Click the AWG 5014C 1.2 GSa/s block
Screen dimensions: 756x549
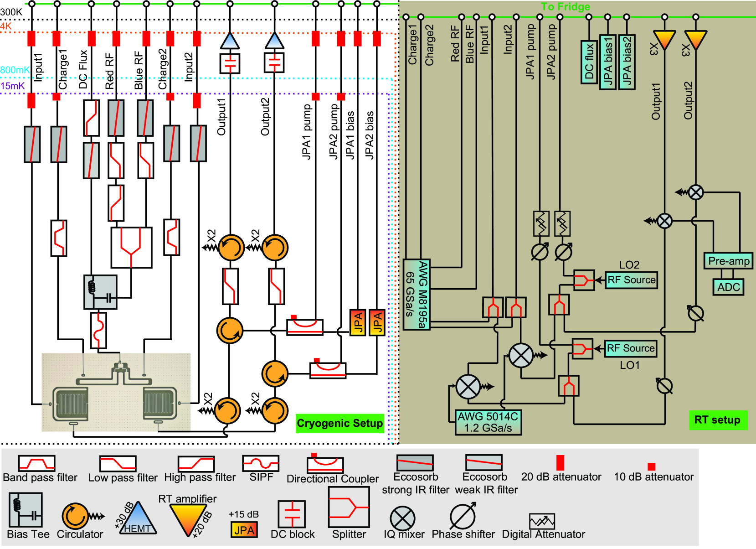click(x=488, y=422)
